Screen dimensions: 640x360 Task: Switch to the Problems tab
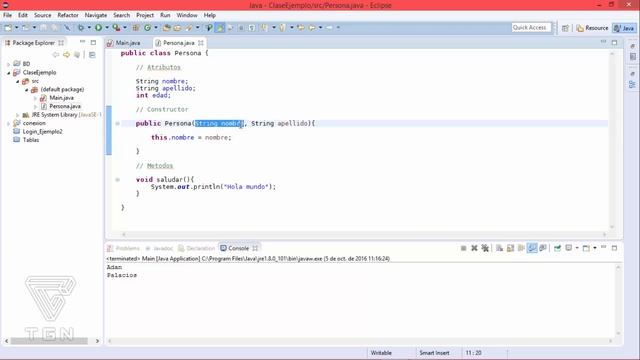click(x=123, y=248)
